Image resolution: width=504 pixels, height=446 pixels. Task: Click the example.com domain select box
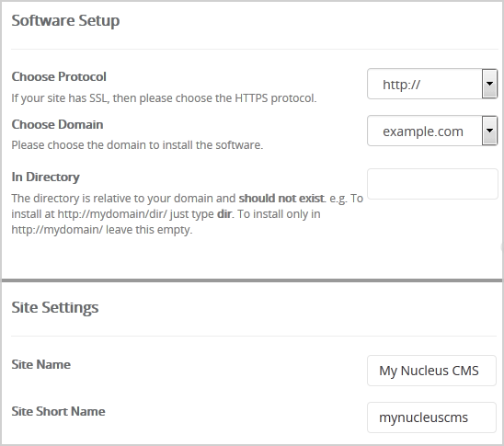click(432, 131)
